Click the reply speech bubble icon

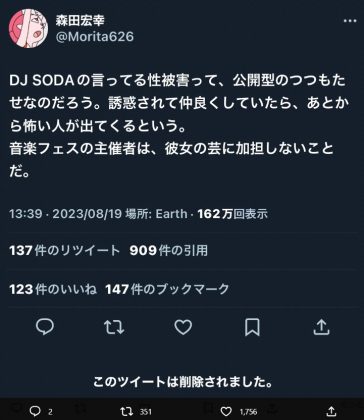tap(45, 327)
